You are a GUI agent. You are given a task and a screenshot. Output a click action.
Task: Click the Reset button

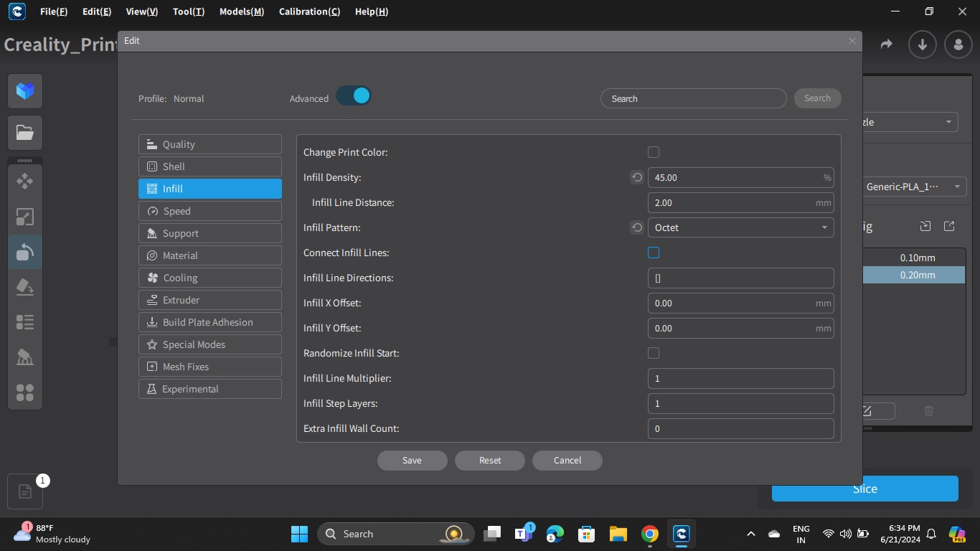(490, 461)
